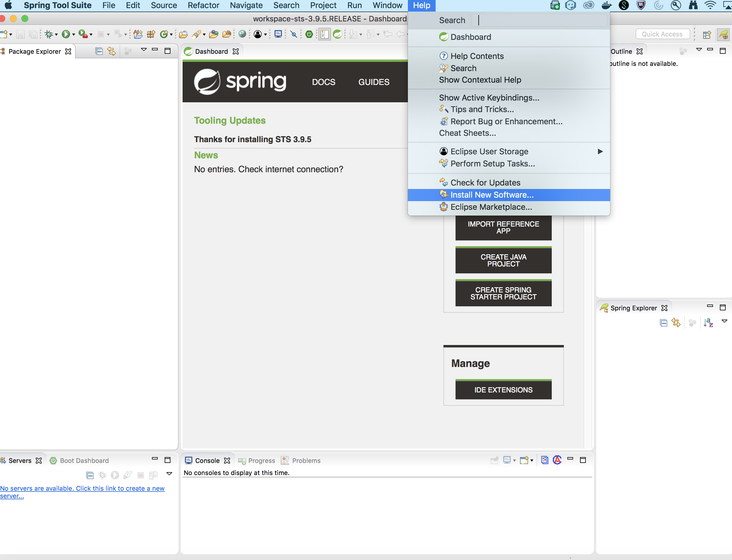Open Help Contents from the menu
The image size is (732, 560).
pyautogui.click(x=509, y=56)
